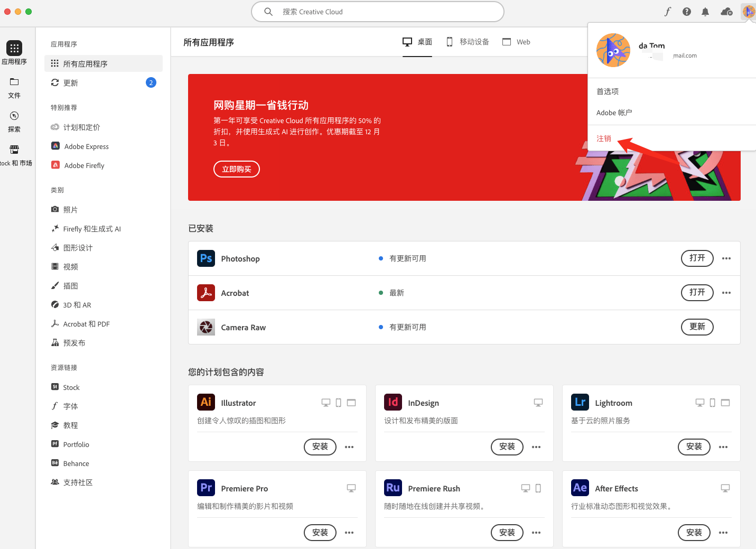The image size is (756, 549).
Task: Select the 图形设计 category
Action: pyautogui.click(x=104, y=248)
